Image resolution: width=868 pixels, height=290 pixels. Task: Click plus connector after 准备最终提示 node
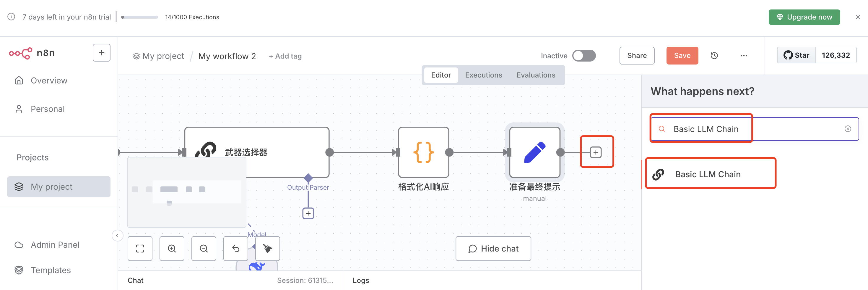(595, 152)
